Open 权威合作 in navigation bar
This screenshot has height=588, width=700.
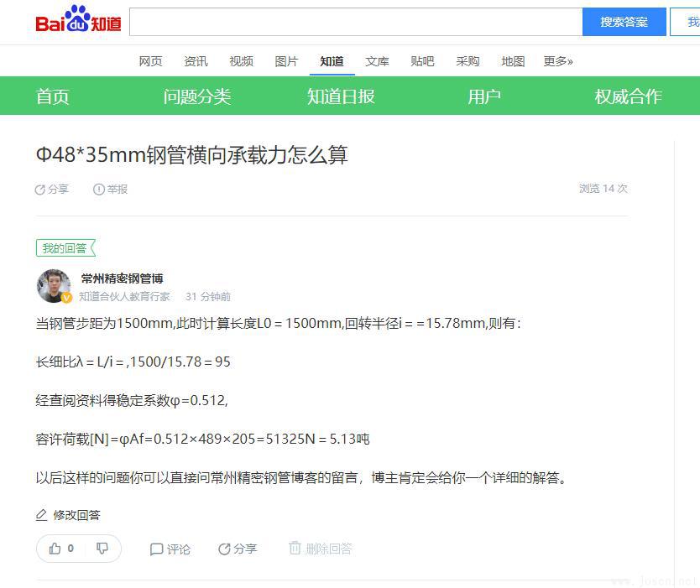pos(628,96)
